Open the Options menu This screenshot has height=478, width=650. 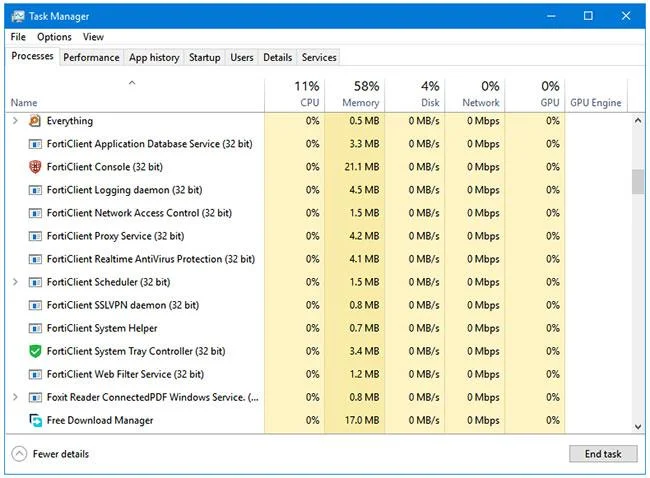pyautogui.click(x=54, y=37)
